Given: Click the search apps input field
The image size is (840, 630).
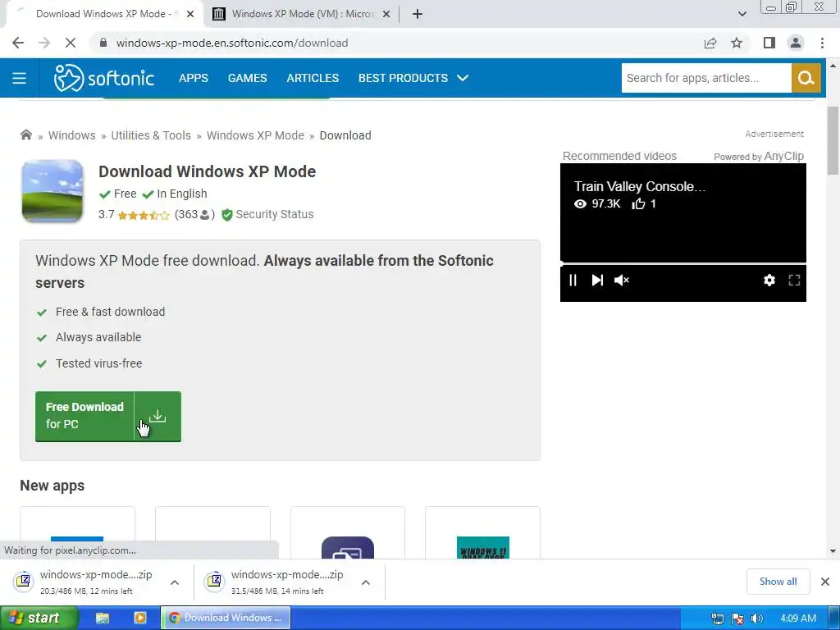Looking at the screenshot, I should (706, 78).
